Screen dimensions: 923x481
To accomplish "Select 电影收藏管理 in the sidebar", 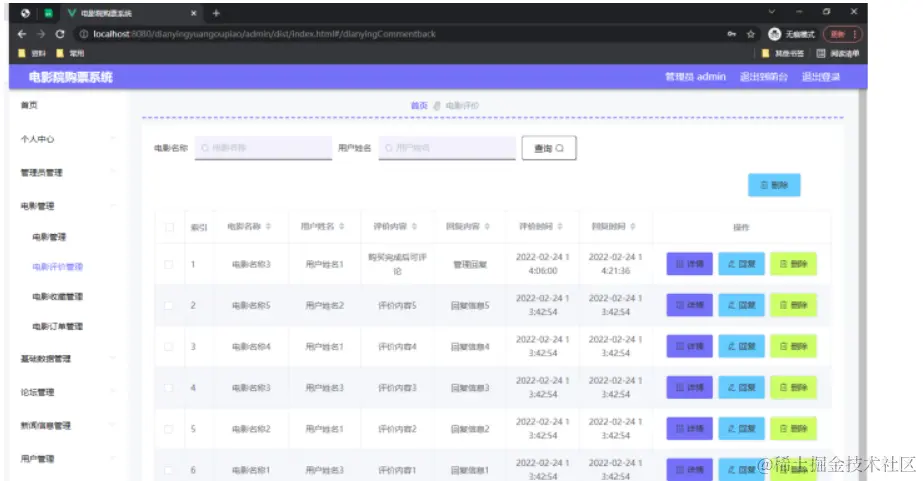I will 58,297.
